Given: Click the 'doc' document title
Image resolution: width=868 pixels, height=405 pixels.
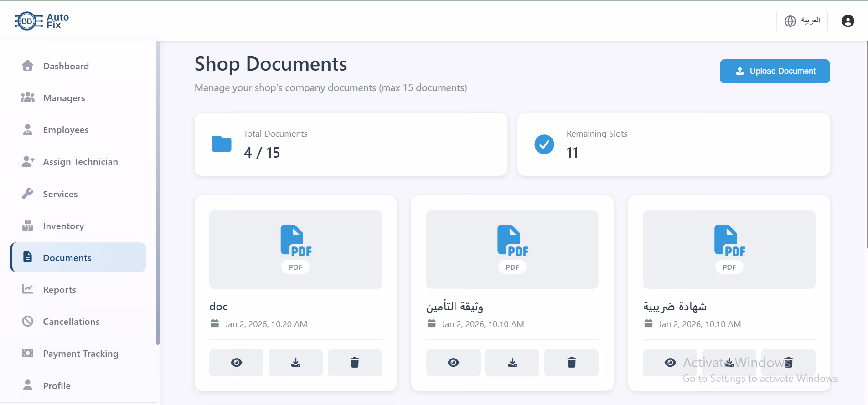Looking at the screenshot, I should 218,307.
